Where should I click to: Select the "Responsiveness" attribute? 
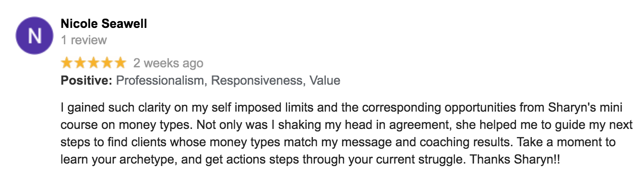point(258,81)
